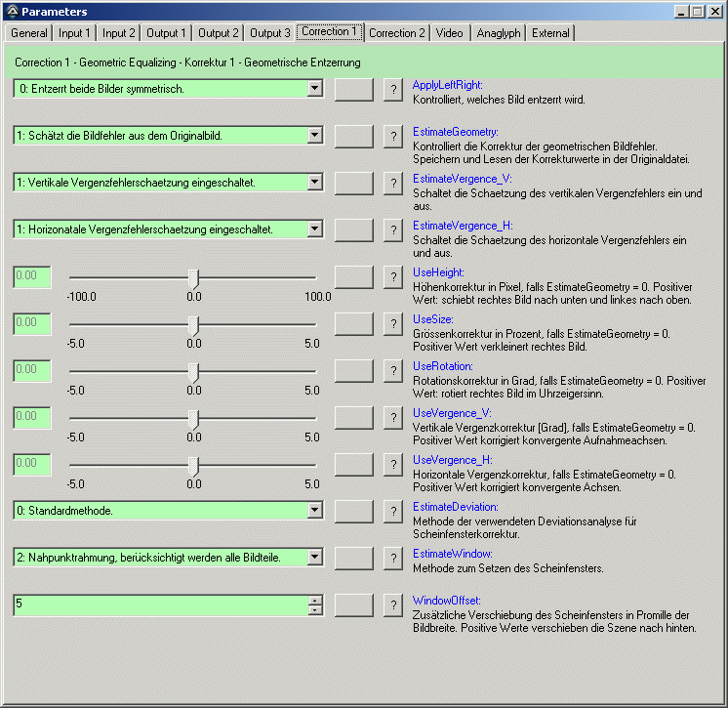
Task: Expand the EstimateWindow Nahpunktrahmung dropdown
Action: (314, 558)
